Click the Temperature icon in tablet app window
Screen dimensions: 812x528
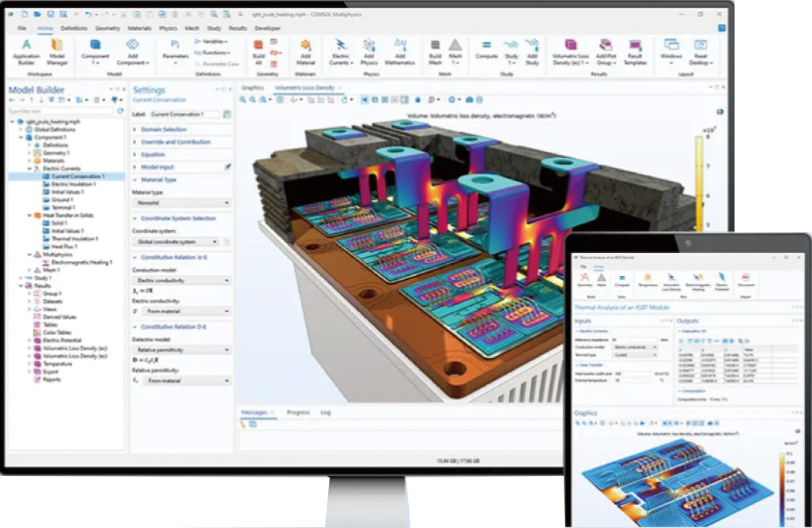coord(648,280)
